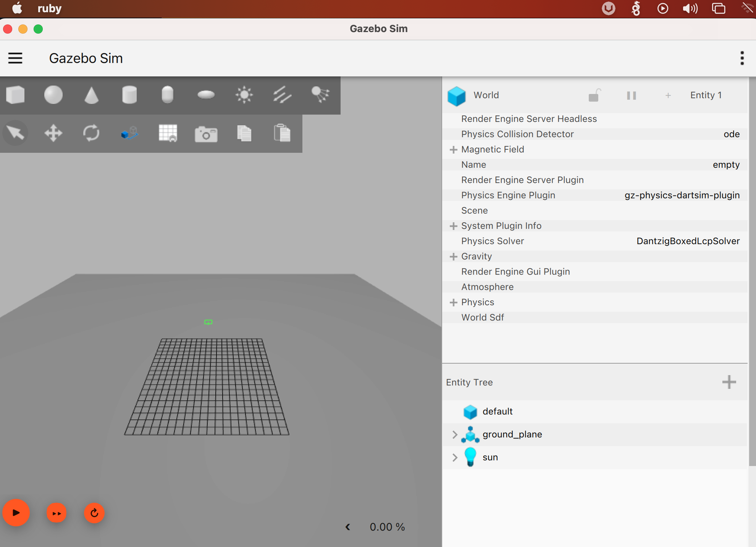Open the Apple menu

pos(17,8)
